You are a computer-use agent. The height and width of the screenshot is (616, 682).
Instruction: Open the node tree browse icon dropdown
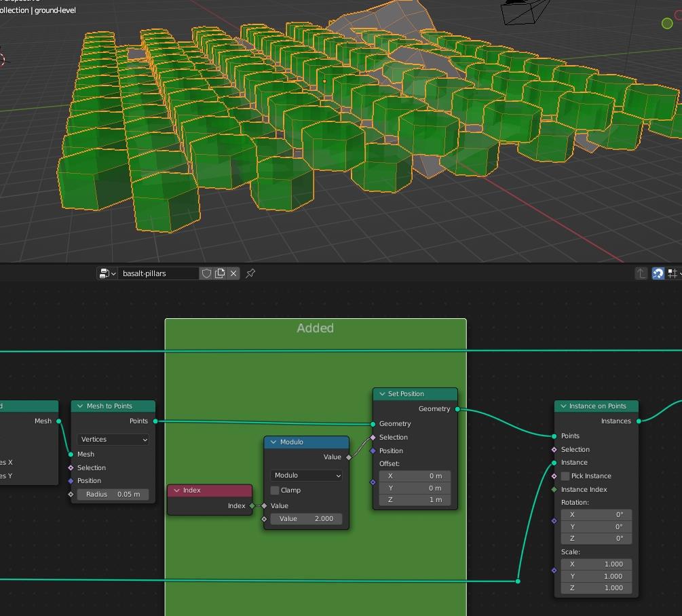click(107, 273)
